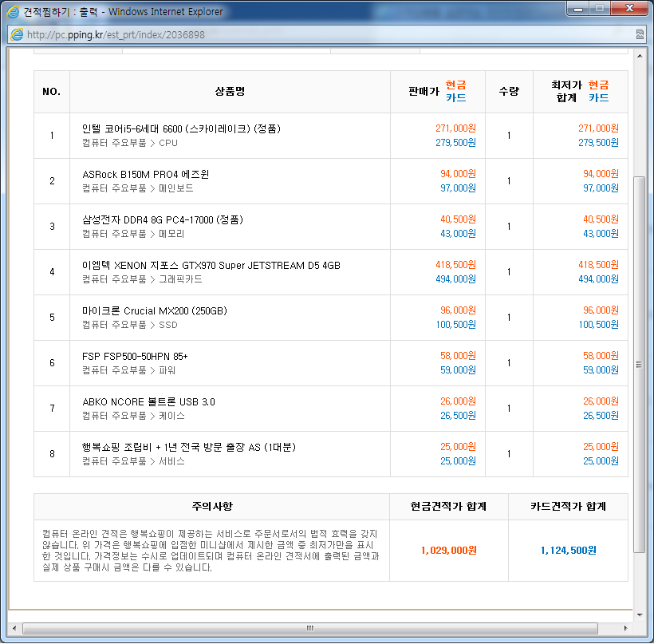Click category text '컴퓨터 주요부품 > CPU'
Image resolution: width=654 pixels, height=644 pixels.
tap(130, 143)
